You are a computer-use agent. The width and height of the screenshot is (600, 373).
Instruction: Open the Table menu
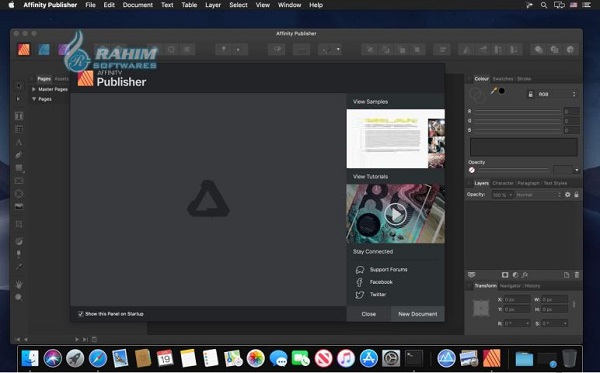(189, 5)
